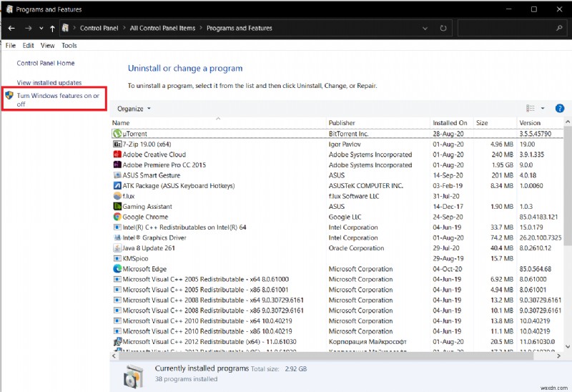
Task: Click the back navigation arrow
Action: [11, 28]
